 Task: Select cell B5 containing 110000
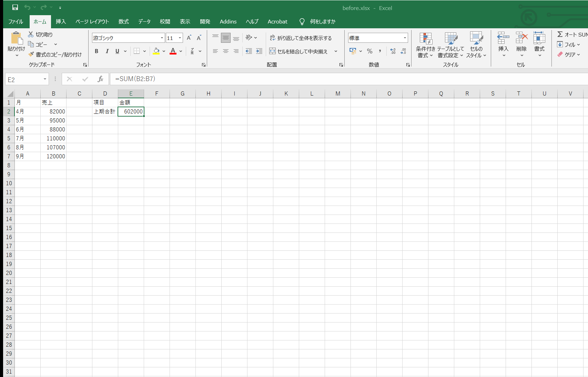coord(53,138)
